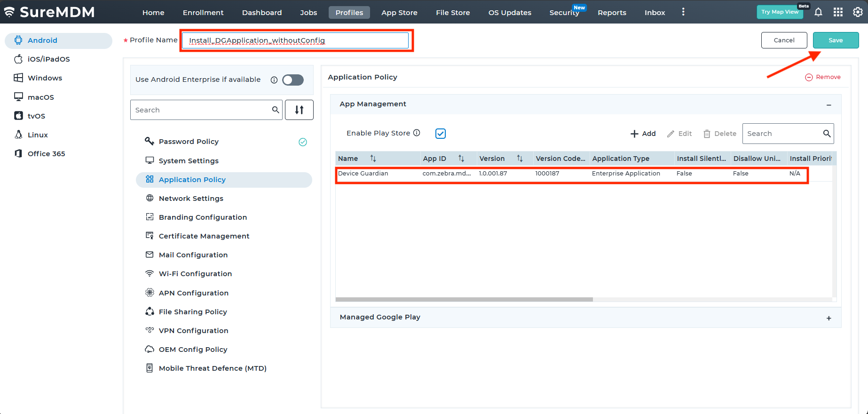
Task: Open the settings gear
Action: (x=858, y=12)
